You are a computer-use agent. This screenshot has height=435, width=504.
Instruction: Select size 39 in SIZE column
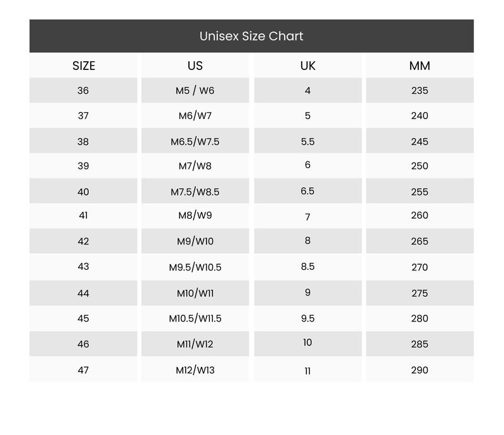tap(83, 166)
